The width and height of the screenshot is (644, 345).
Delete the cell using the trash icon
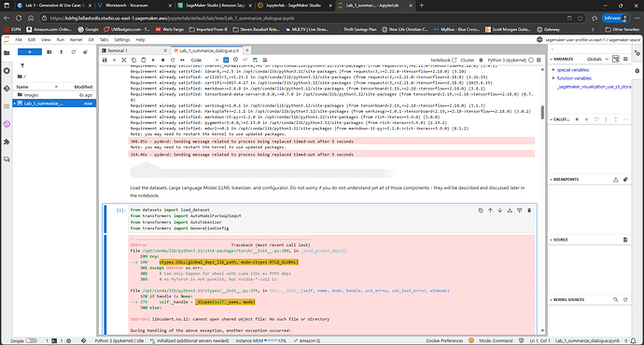pos(529,211)
